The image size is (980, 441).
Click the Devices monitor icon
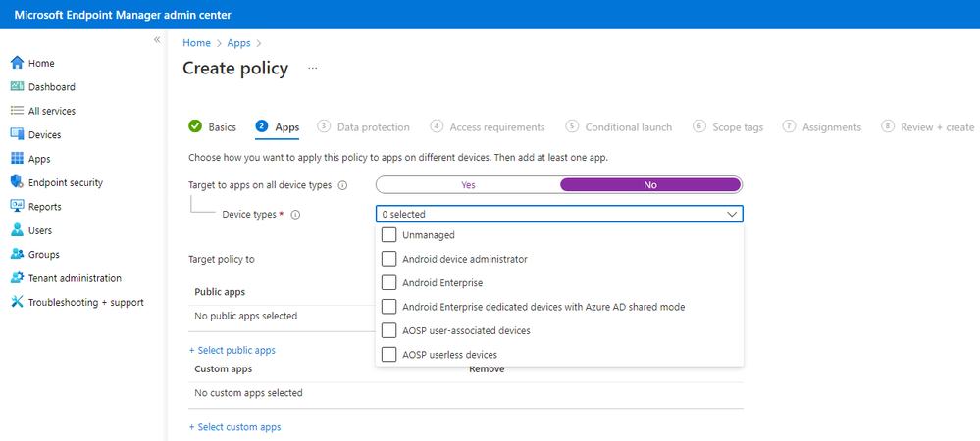pyautogui.click(x=18, y=134)
